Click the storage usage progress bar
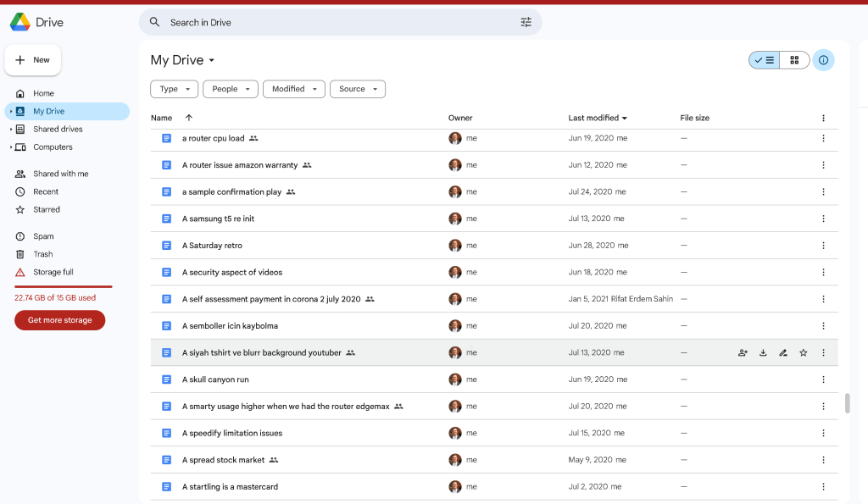 coord(63,286)
